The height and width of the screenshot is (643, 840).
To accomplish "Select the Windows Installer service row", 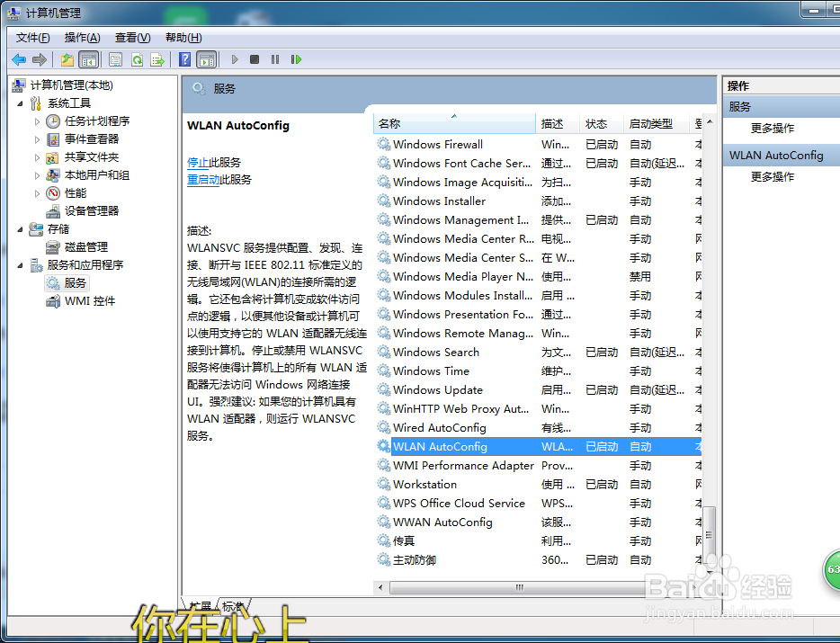I will pyautogui.click(x=539, y=201).
